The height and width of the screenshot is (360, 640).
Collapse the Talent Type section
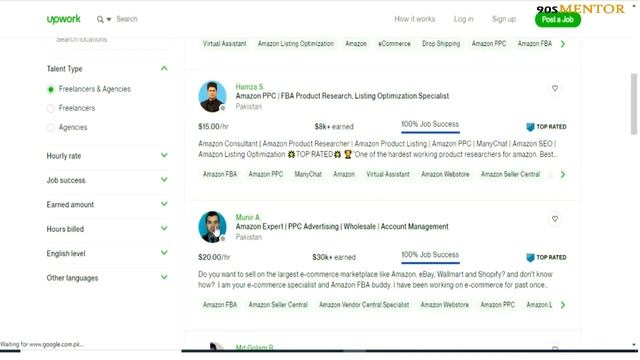164,69
